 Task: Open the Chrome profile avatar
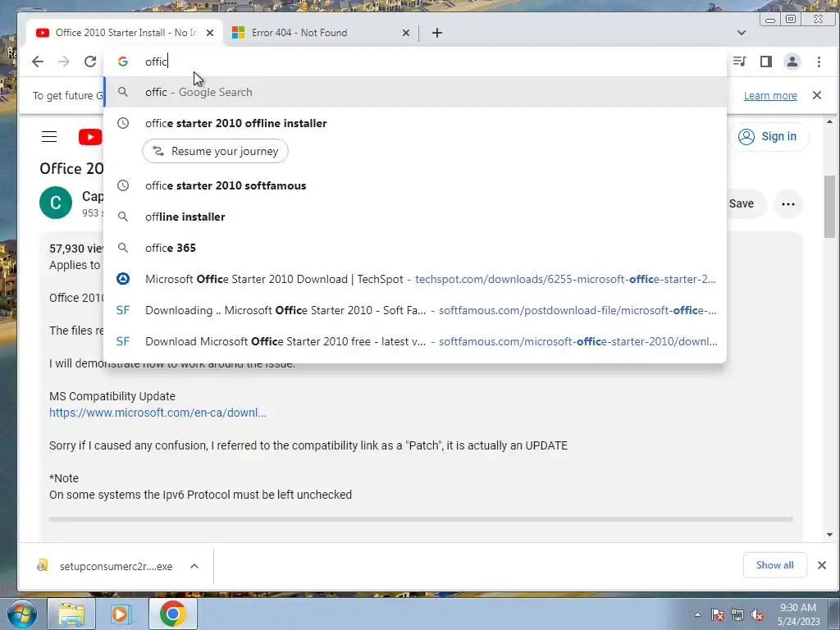(x=792, y=62)
